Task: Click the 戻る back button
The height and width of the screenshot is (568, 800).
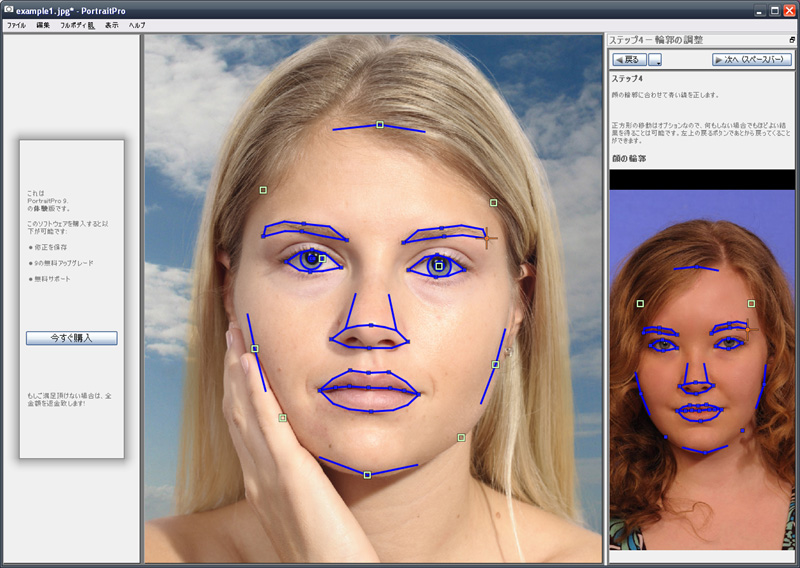Action: pos(630,60)
